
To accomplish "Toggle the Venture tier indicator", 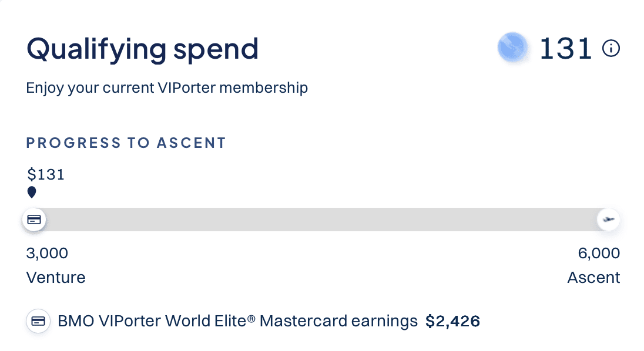I will coord(56,277).
